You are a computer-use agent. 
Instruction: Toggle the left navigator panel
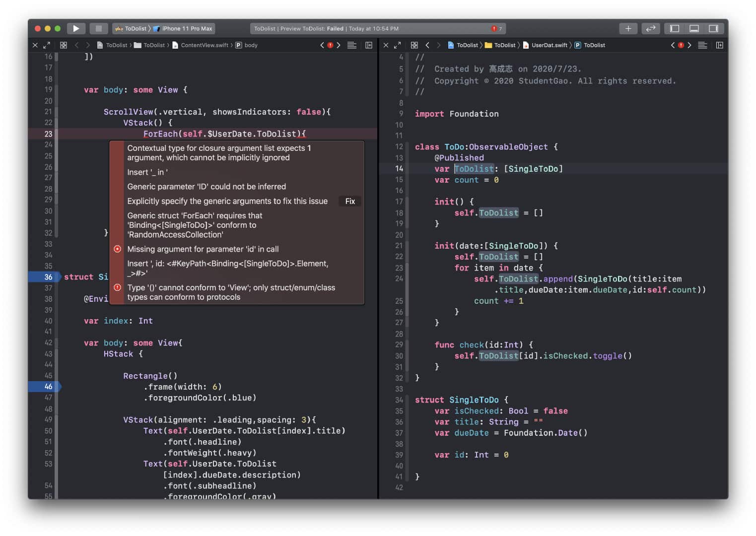tap(675, 29)
